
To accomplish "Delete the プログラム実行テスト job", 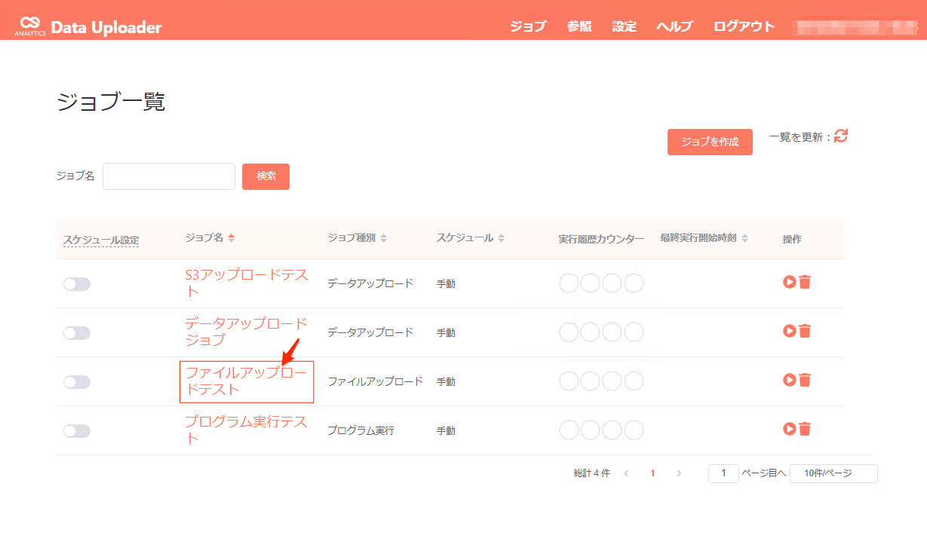I will click(805, 429).
